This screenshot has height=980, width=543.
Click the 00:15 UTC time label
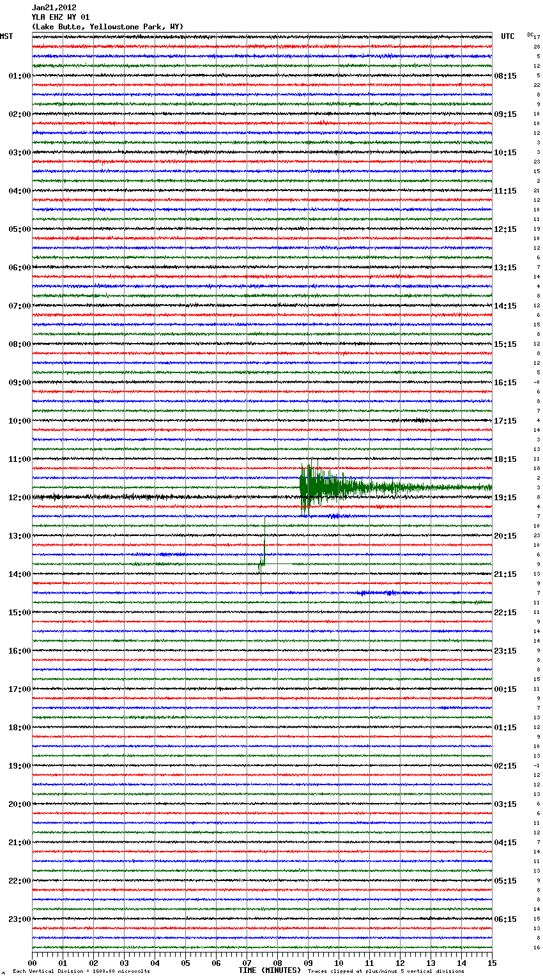point(505,689)
